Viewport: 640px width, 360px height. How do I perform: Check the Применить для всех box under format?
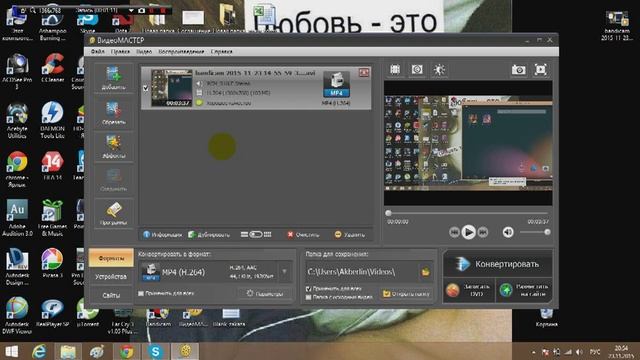click(x=141, y=293)
